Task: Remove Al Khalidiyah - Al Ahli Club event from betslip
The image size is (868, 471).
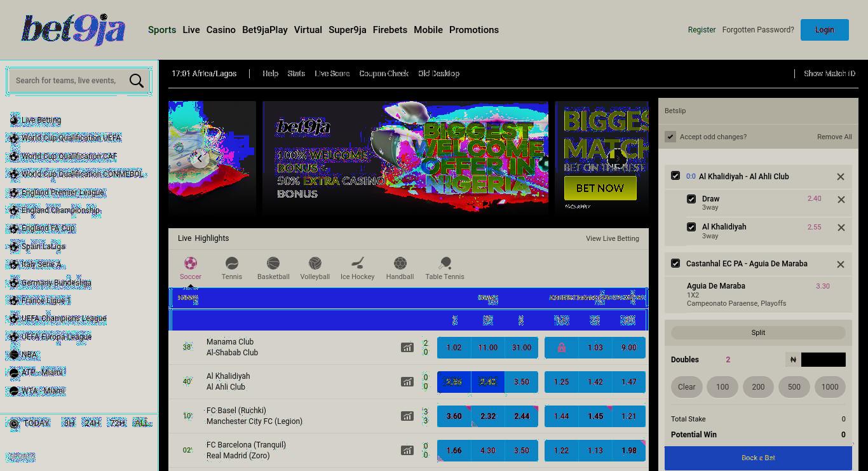Action: (x=841, y=177)
